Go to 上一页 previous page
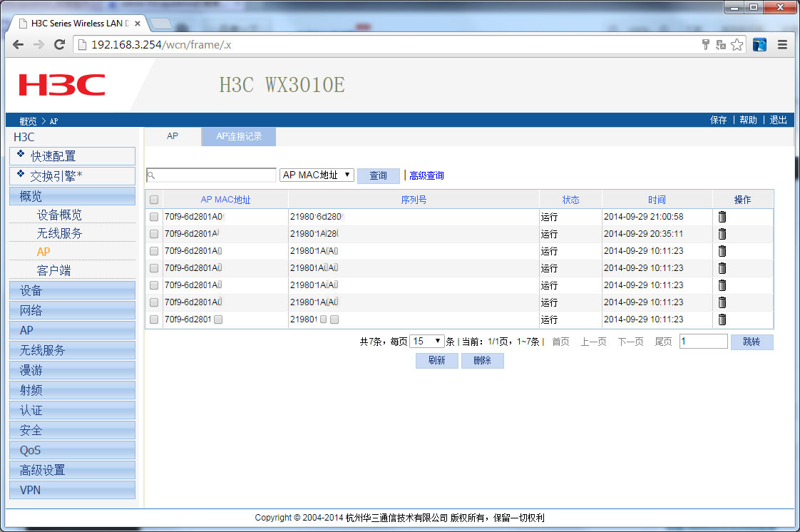The width and height of the screenshot is (800, 532). tap(593, 342)
